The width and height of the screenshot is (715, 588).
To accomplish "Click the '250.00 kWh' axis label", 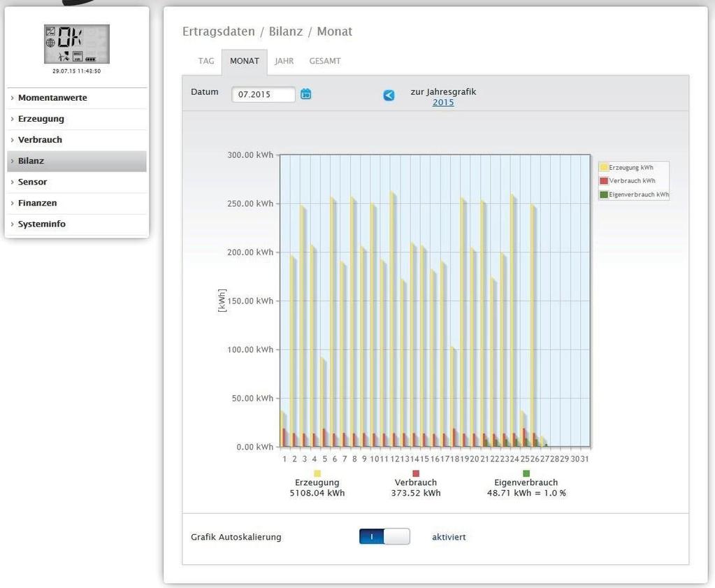I will [x=250, y=203].
